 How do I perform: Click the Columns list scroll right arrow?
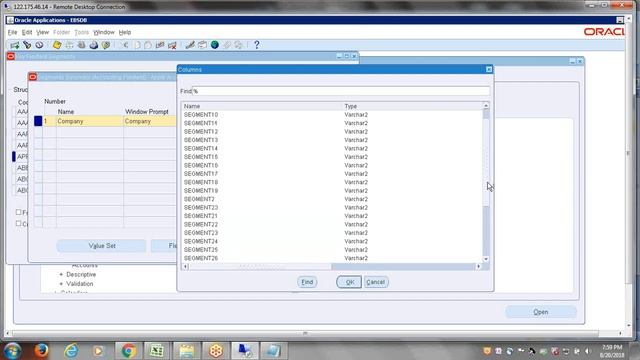tap(479, 267)
